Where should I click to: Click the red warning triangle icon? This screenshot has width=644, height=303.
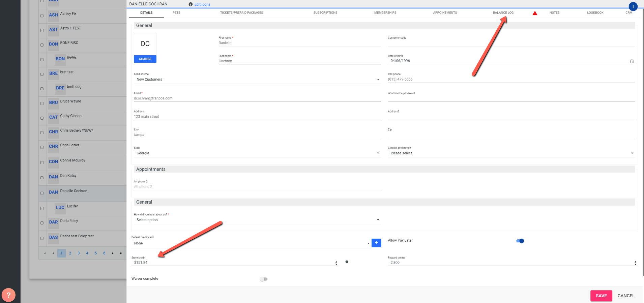coord(535,13)
